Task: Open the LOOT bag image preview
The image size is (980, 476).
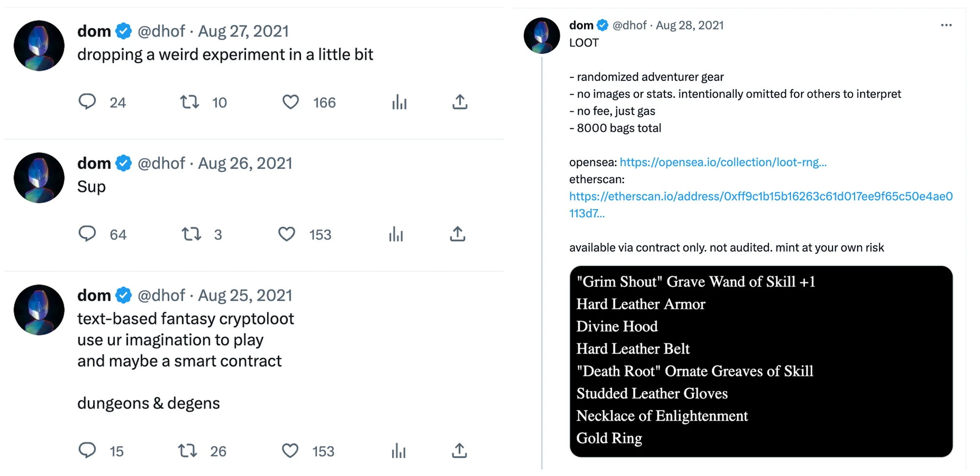Action: click(760, 361)
